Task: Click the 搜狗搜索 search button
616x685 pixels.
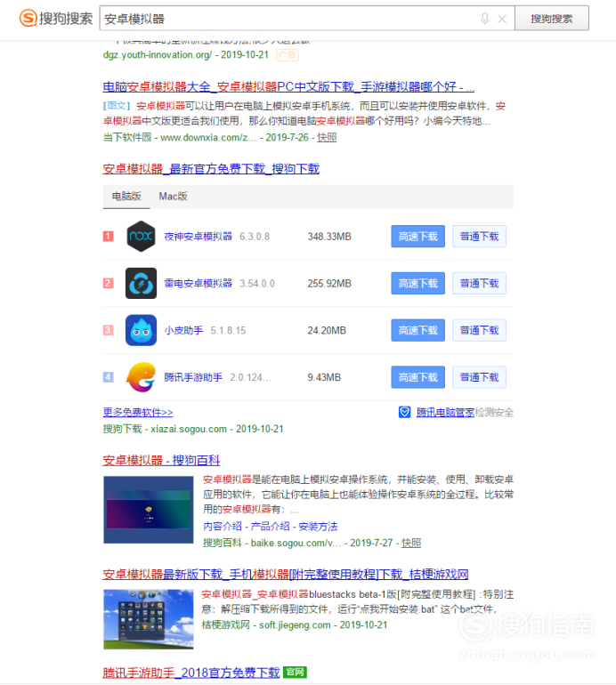Action: tap(552, 19)
